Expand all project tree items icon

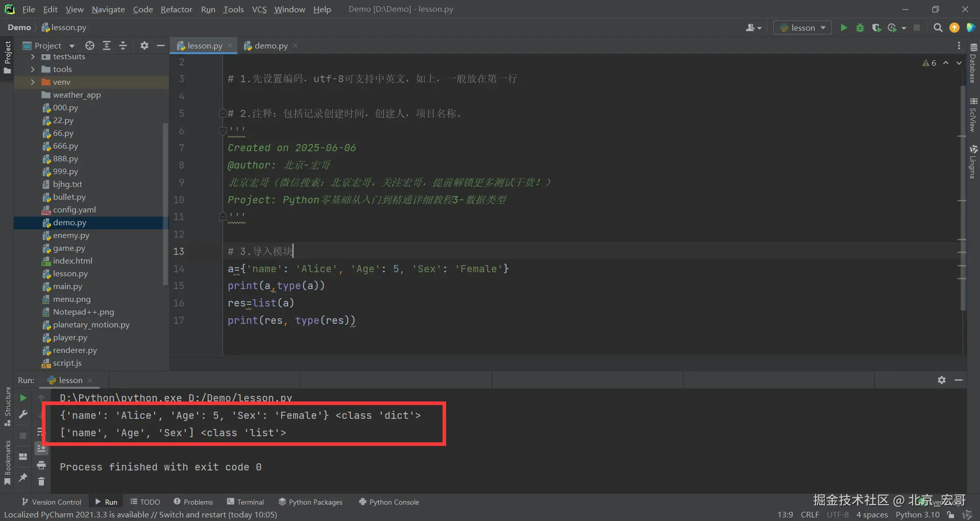pyautogui.click(x=107, y=45)
